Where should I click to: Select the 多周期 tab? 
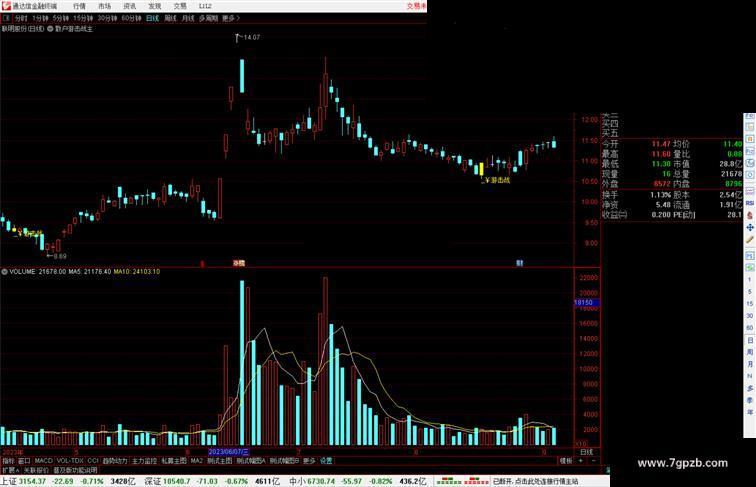click(x=208, y=18)
